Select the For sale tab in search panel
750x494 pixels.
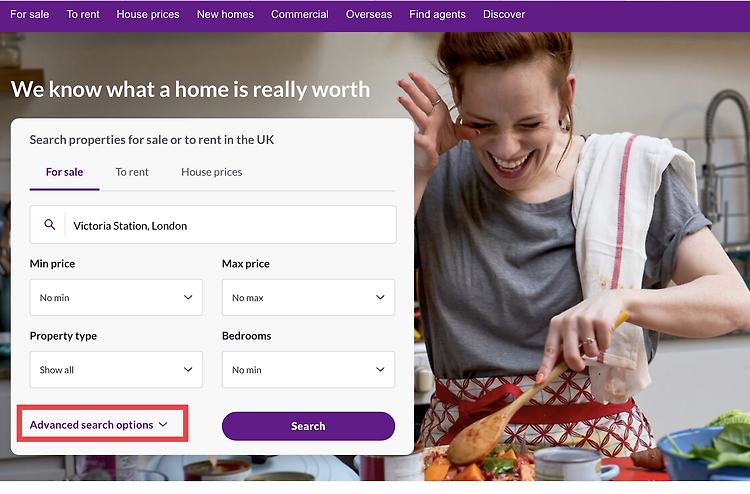65,172
